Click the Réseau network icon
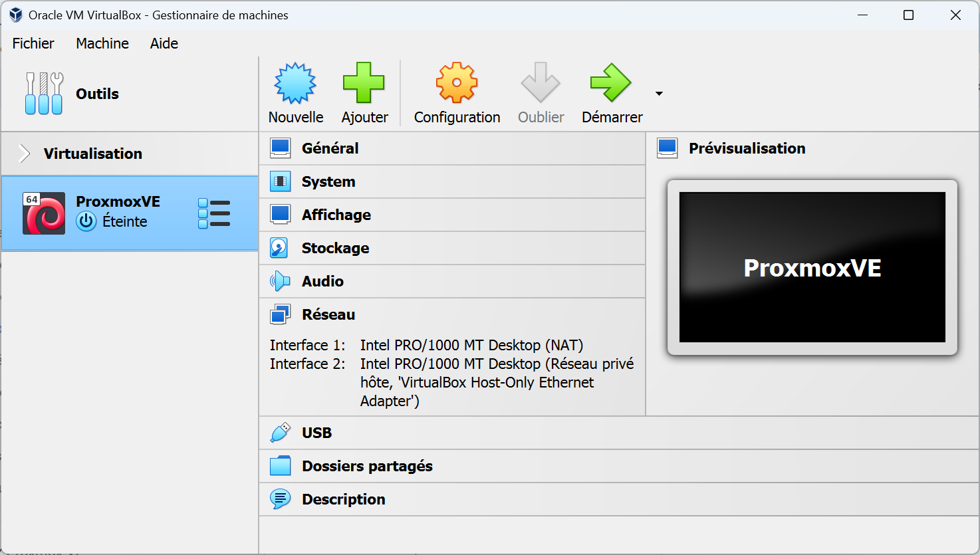 click(x=280, y=314)
